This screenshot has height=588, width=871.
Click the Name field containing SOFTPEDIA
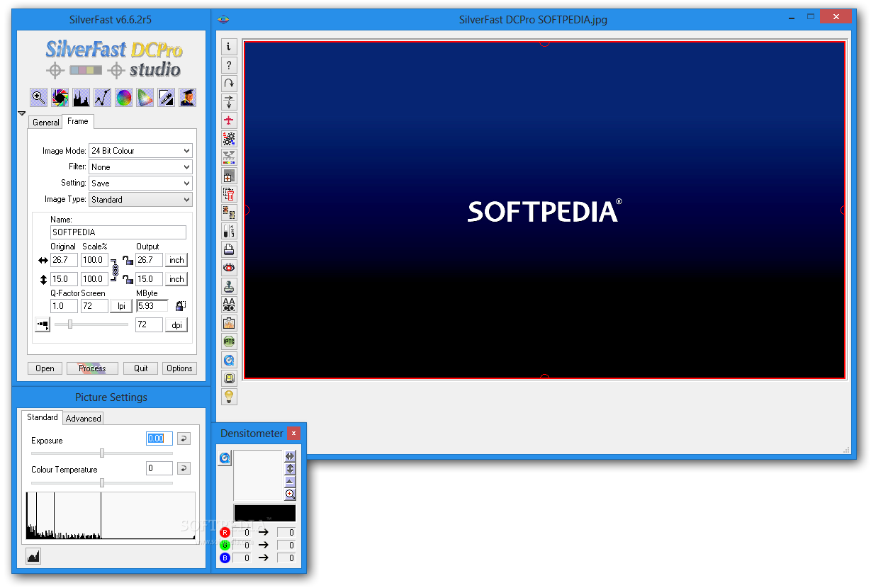(118, 232)
